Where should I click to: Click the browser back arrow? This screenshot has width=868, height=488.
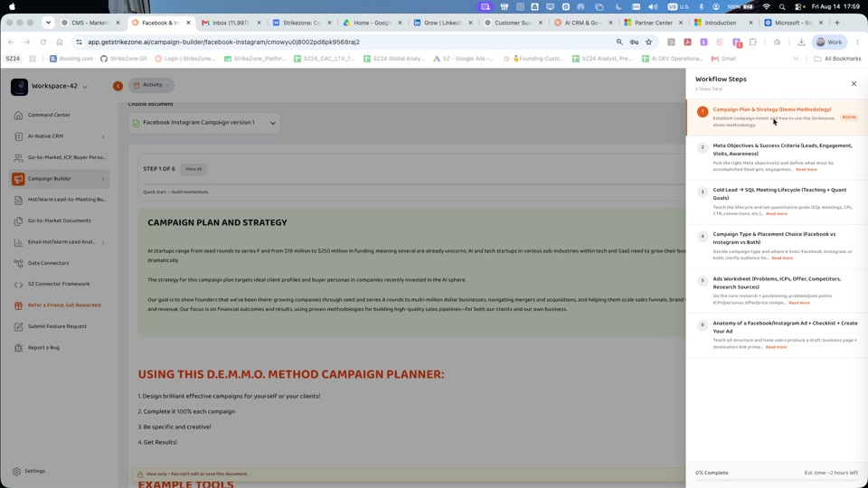(11, 42)
